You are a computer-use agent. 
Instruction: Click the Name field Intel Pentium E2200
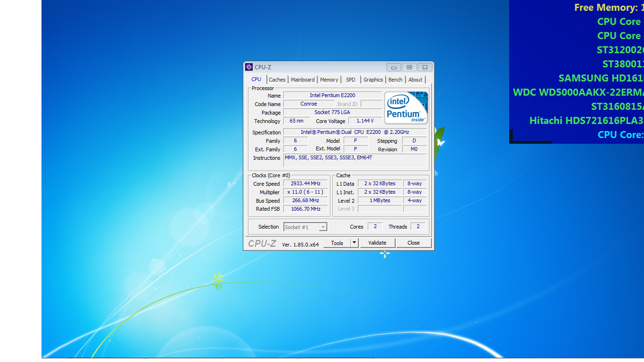(332, 95)
